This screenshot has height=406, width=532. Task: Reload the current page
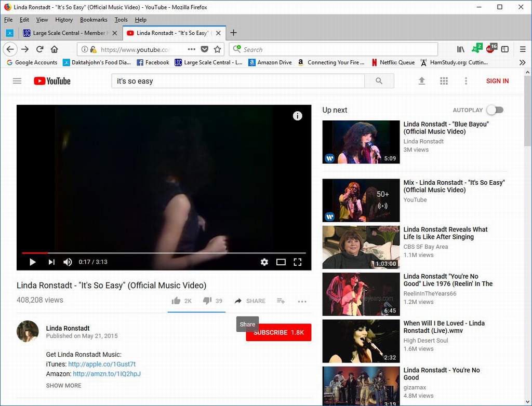pyautogui.click(x=39, y=49)
